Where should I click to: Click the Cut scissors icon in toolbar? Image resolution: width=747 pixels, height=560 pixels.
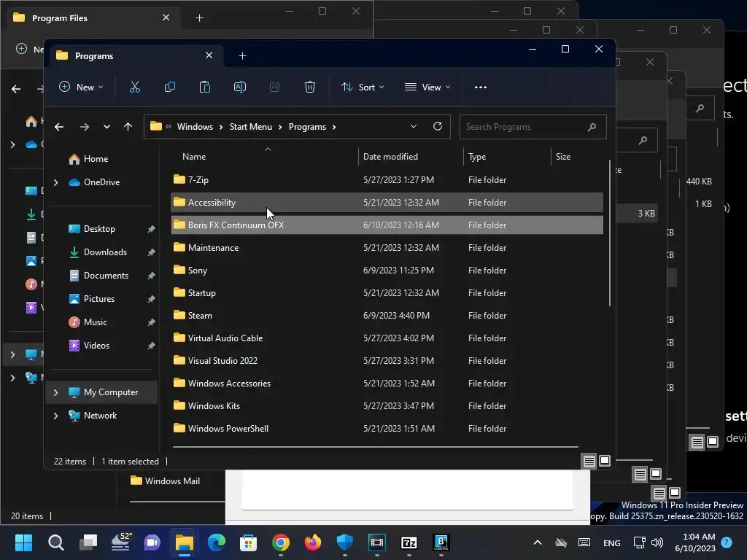(135, 87)
